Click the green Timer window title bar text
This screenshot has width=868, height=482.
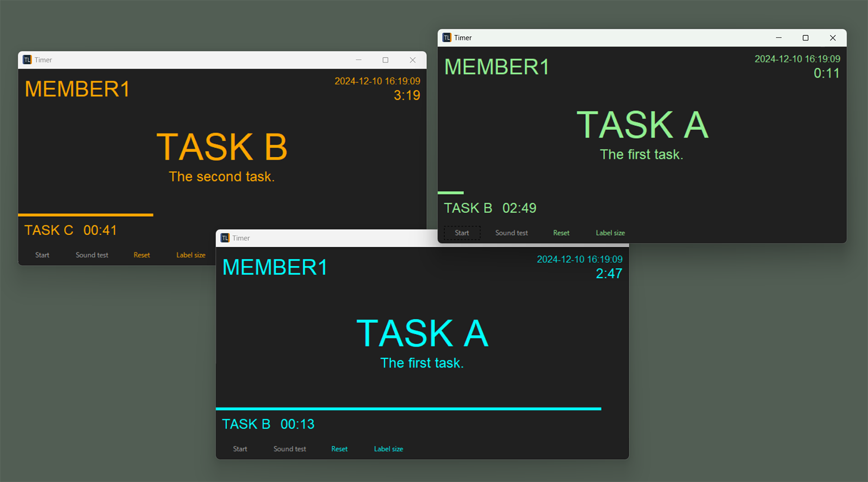point(463,37)
